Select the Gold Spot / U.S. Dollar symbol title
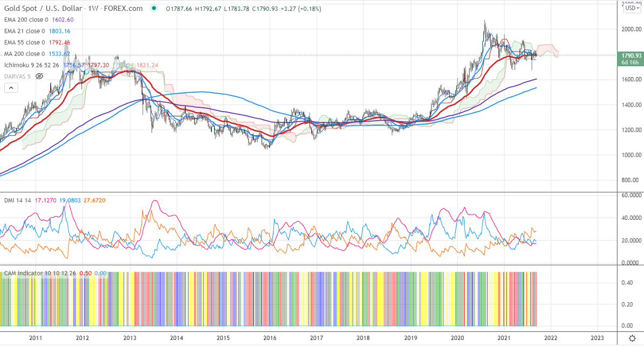 coord(73,8)
